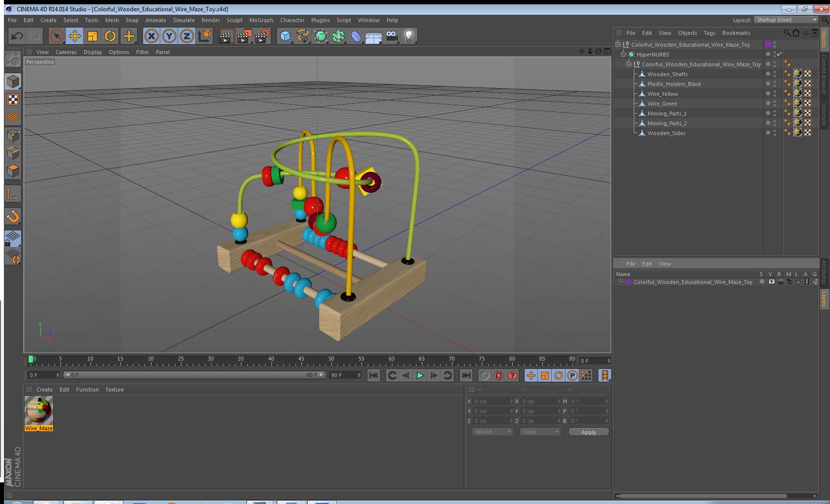The image size is (830, 504).
Task: Enable the Axis tool in left palette
Action: [13, 194]
